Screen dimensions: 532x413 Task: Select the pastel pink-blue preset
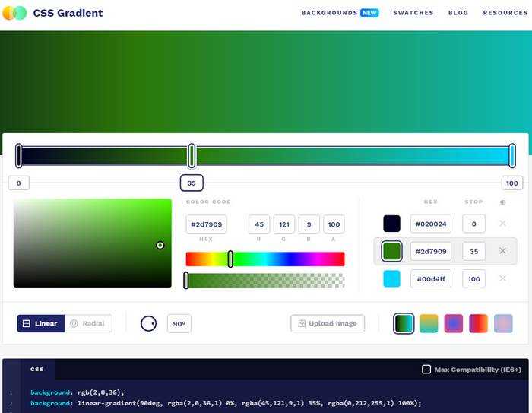(504, 323)
